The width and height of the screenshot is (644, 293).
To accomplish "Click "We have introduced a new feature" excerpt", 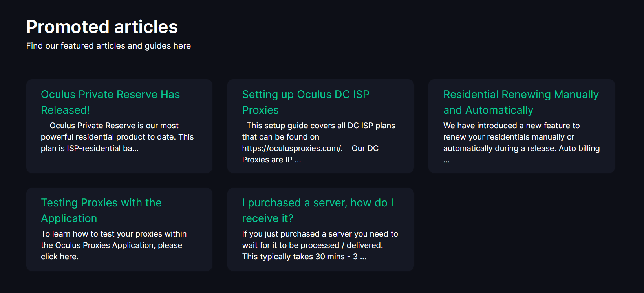I will point(511,126).
